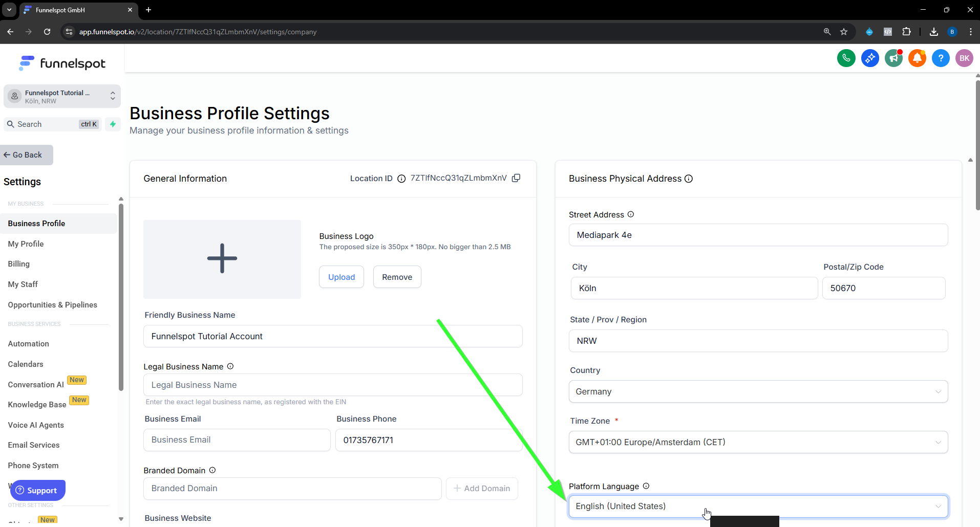The width and height of the screenshot is (980, 527).
Task: Open the blue AI sparkle assistant icon
Action: click(870, 58)
